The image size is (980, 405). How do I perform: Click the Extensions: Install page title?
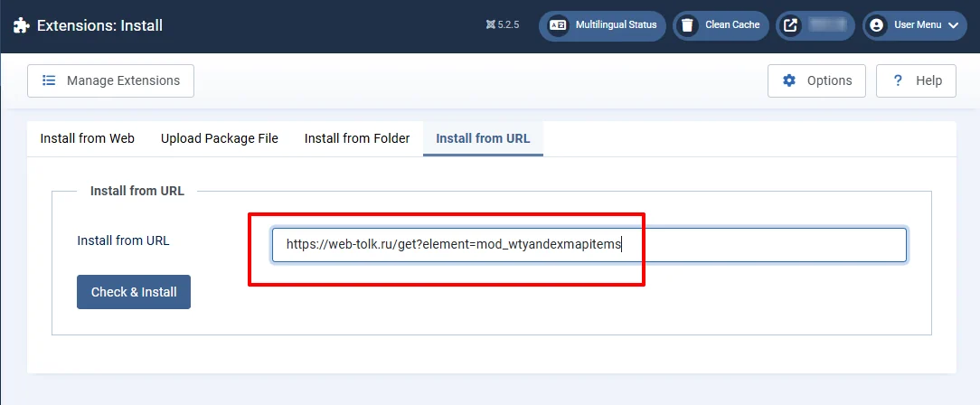(99, 25)
